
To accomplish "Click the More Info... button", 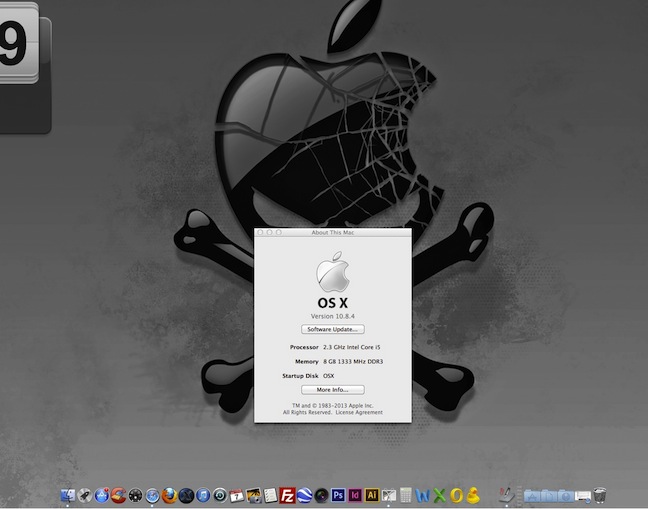I will pyautogui.click(x=333, y=390).
